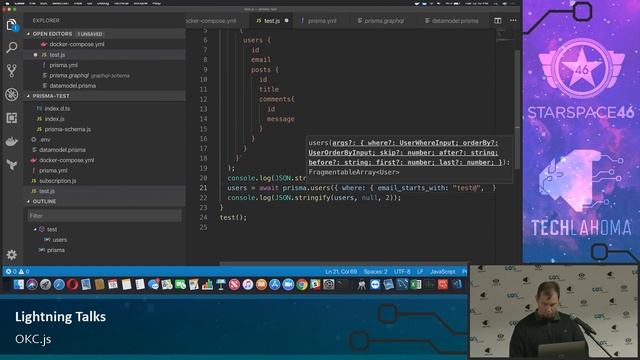Open the Explorer view in activity bar
Screen dimensions: 640x360
12,25
